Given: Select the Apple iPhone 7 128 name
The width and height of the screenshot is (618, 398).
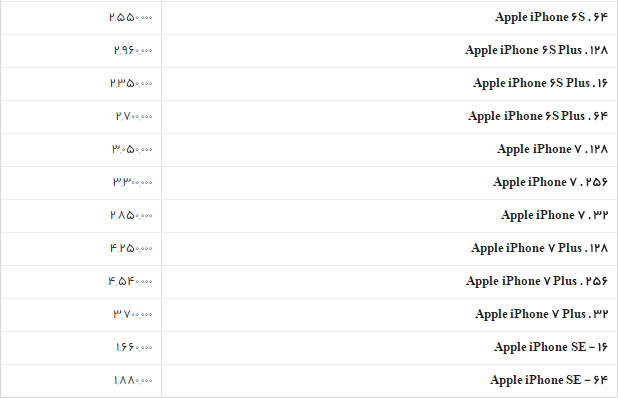Looking at the screenshot, I should (x=553, y=149).
